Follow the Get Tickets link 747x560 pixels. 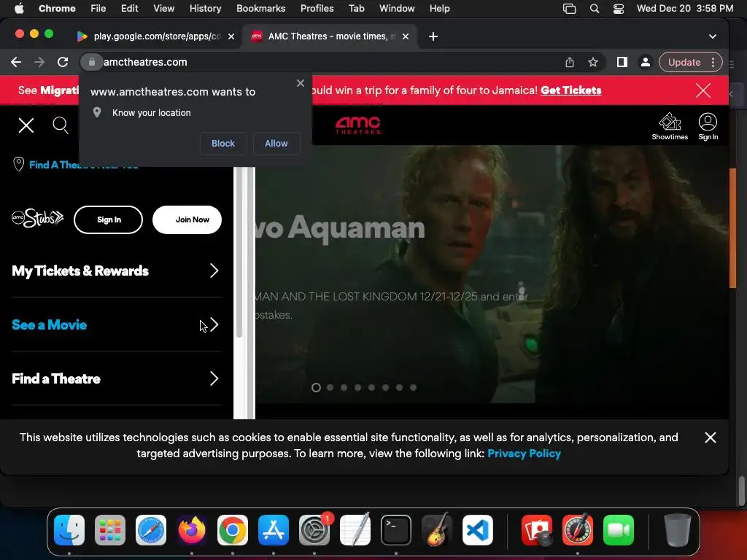(570, 90)
